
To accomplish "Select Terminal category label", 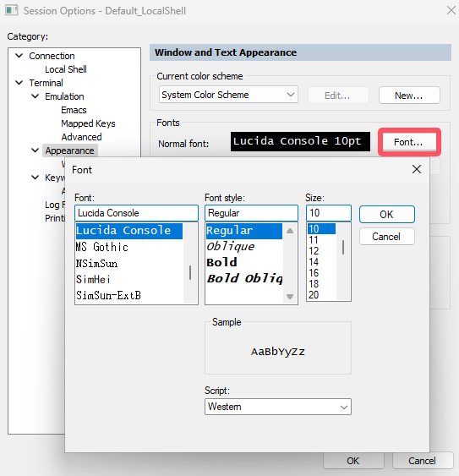I will point(46,83).
